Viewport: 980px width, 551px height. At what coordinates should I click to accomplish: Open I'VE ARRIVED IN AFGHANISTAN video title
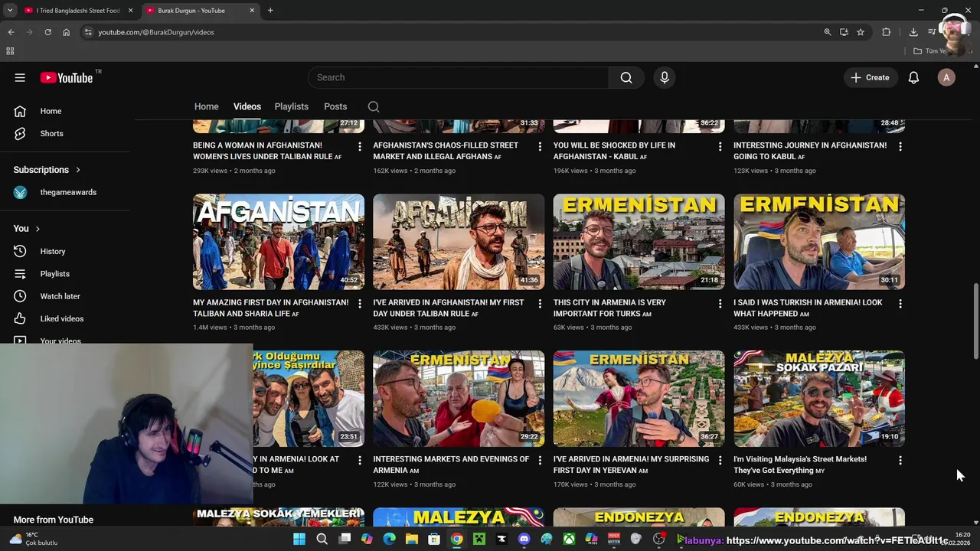449,308
